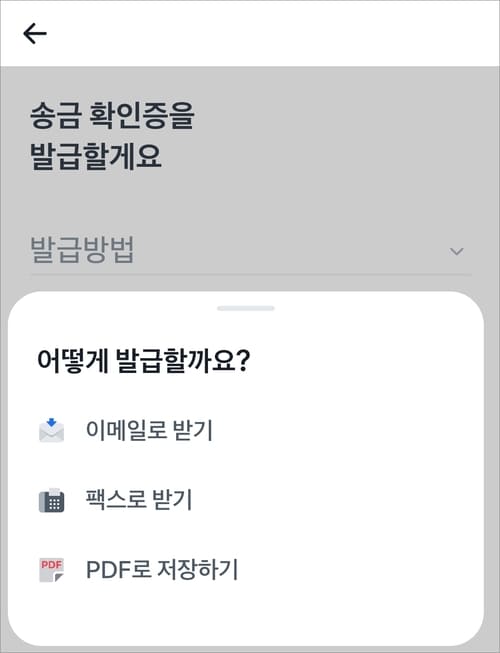Tap the bottom sheet drag handle
Screen dimensions: 500x653
coord(246,308)
